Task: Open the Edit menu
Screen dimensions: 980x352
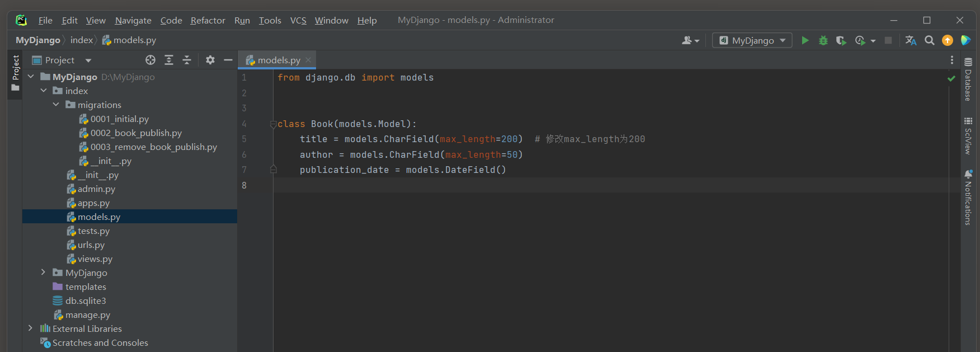Action: coord(69,20)
